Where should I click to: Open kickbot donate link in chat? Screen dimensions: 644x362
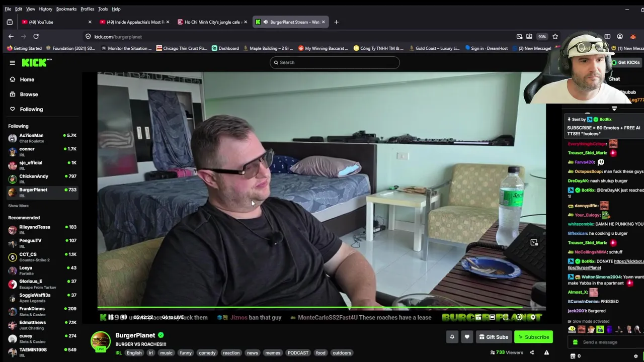click(606, 264)
